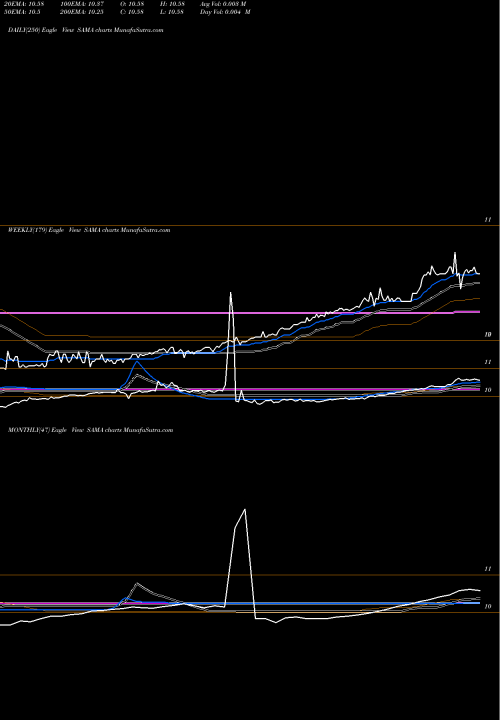
Task: Click the 50EMA value in the header
Action: (21, 11)
